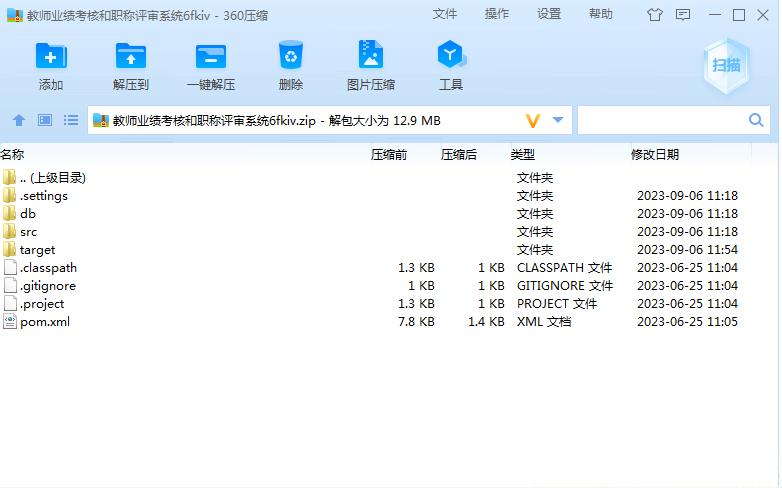Open the skin (shirt) icon in title bar
This screenshot has width=782, height=488.
(654, 15)
